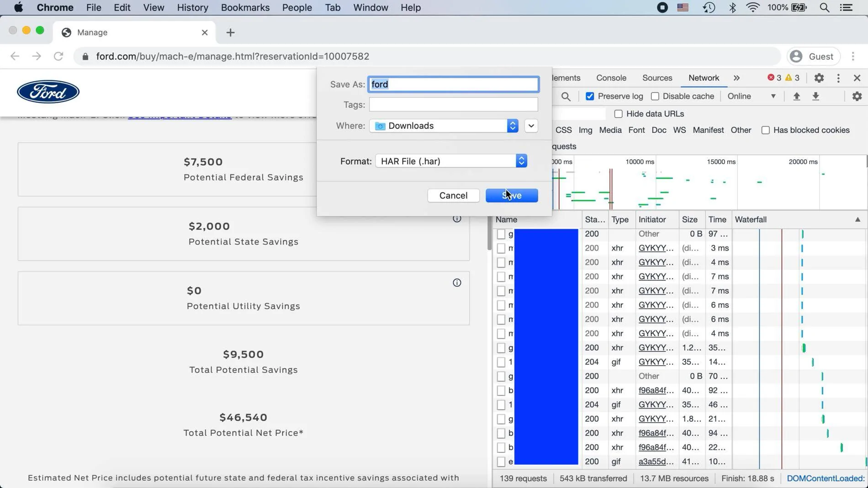Reload the current page
868x488 pixels.
(58, 56)
